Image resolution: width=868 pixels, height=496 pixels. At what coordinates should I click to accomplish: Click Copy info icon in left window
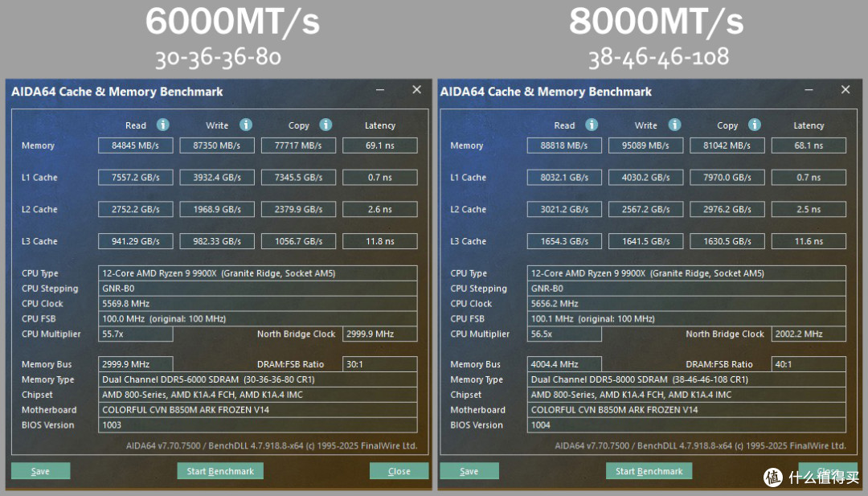click(325, 125)
